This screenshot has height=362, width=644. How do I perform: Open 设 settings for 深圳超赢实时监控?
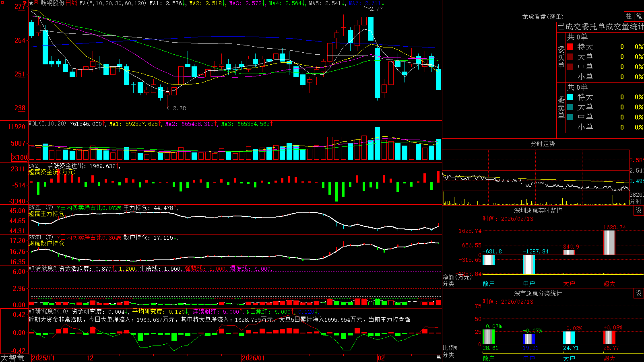tap(639, 210)
